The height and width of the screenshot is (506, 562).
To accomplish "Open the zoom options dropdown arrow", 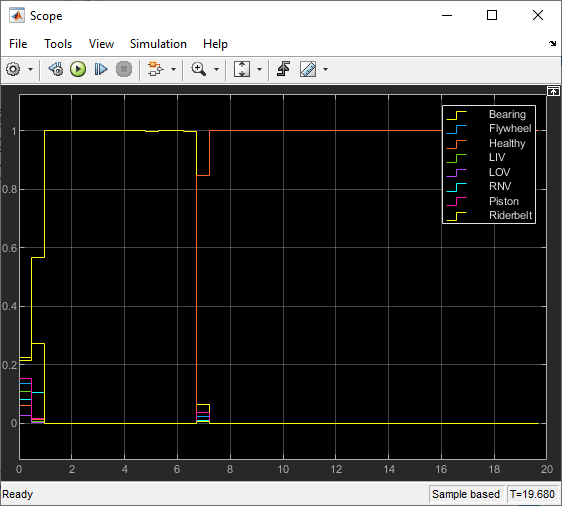I will [216, 69].
